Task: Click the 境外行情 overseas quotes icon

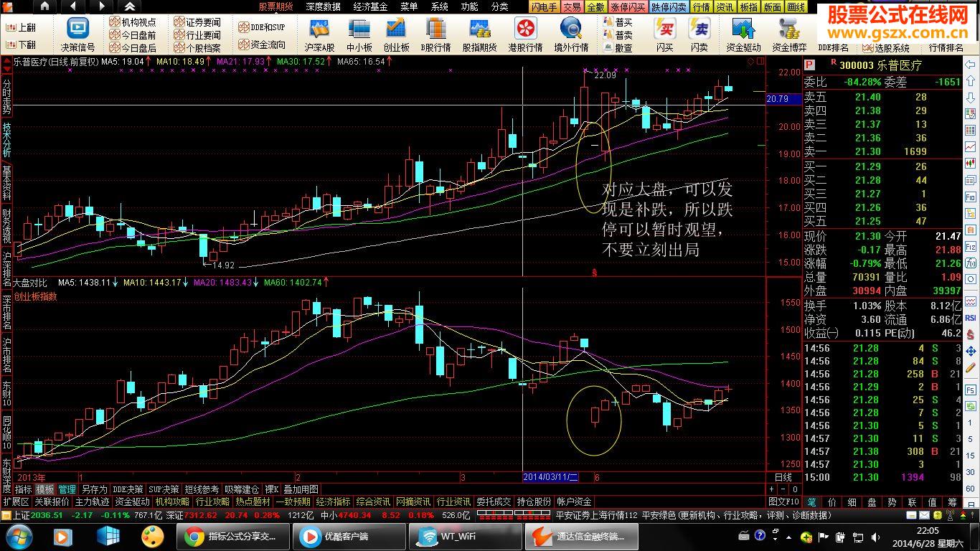Action: coord(571,34)
